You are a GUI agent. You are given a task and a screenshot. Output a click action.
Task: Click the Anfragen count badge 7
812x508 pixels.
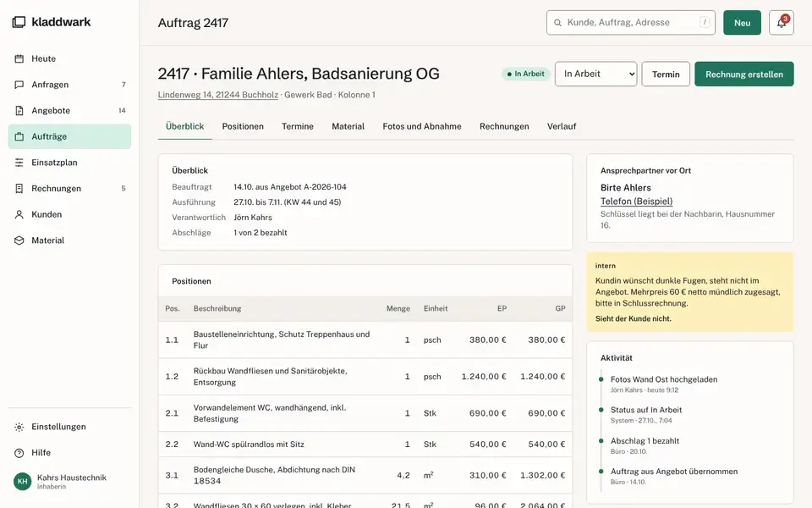(123, 85)
